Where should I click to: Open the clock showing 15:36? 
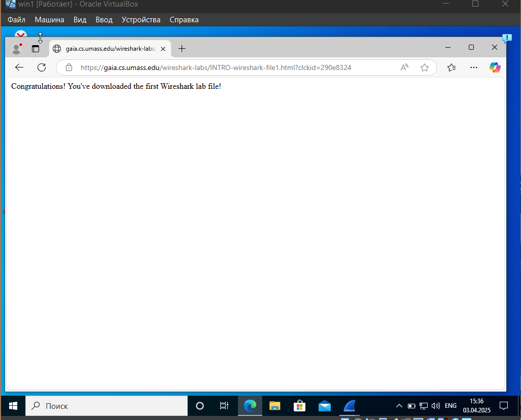click(x=476, y=406)
